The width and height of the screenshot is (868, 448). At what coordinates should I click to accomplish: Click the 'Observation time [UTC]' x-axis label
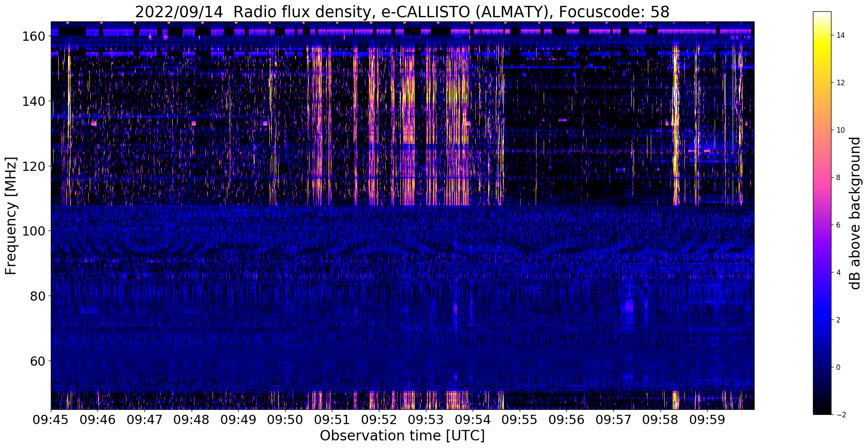point(402,436)
